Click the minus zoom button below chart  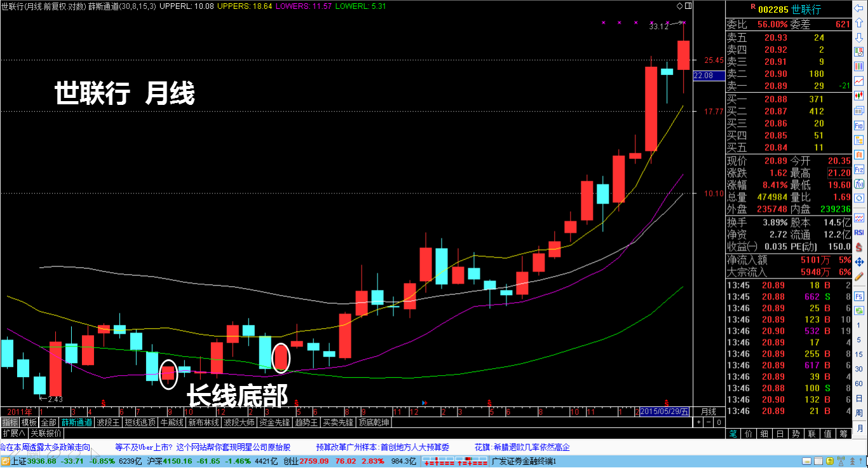pyautogui.click(x=709, y=422)
